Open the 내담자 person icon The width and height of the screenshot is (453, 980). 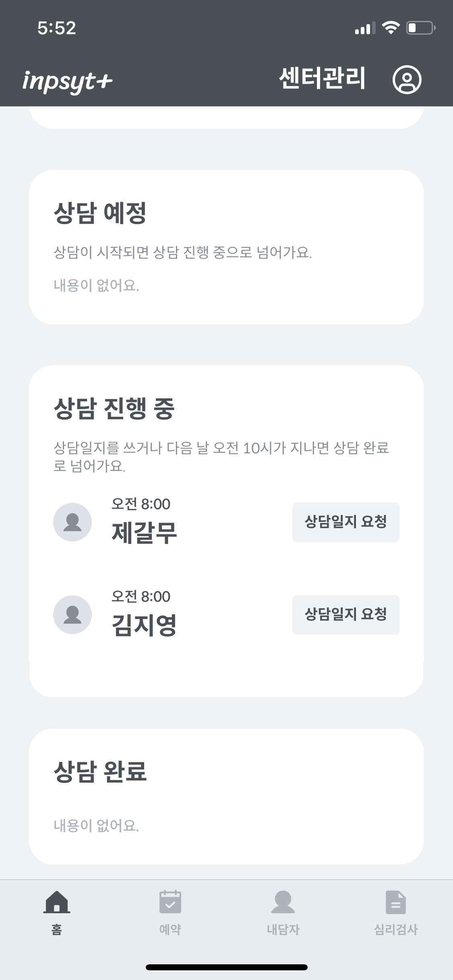283,902
